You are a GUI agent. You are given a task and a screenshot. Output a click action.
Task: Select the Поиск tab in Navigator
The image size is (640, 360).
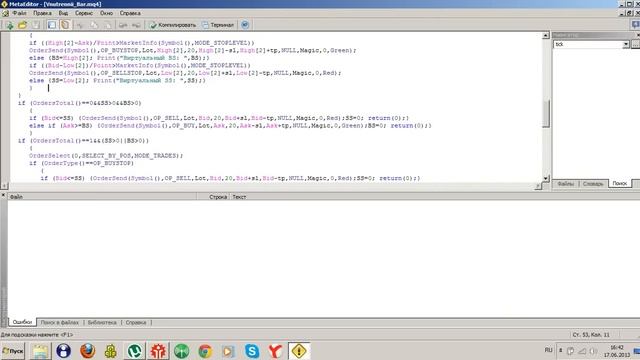(x=620, y=184)
